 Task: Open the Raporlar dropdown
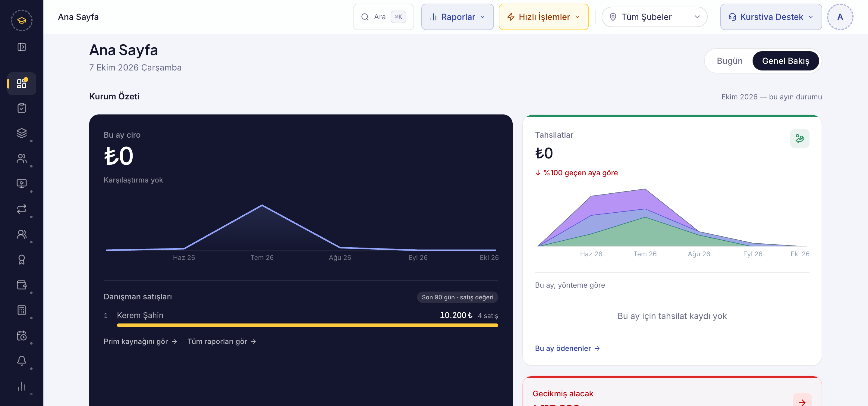pyautogui.click(x=457, y=17)
